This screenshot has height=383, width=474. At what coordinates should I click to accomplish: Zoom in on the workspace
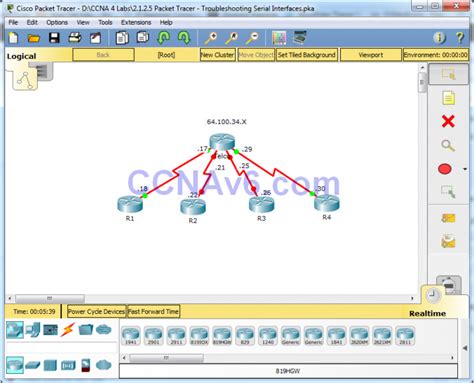coord(211,38)
